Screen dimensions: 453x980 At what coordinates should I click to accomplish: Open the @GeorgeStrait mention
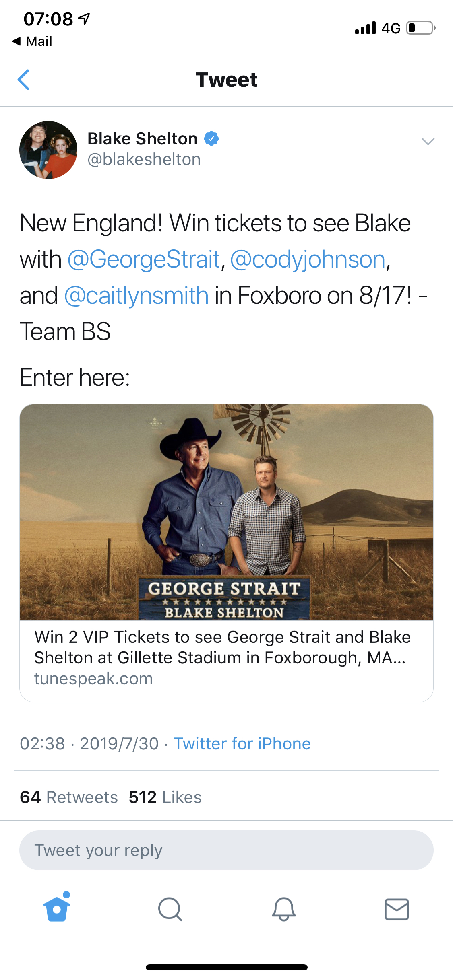point(144,259)
